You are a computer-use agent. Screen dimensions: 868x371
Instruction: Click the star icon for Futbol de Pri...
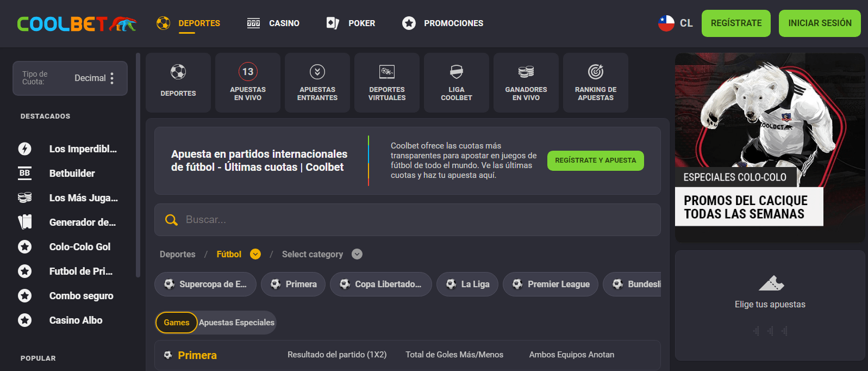coord(25,271)
